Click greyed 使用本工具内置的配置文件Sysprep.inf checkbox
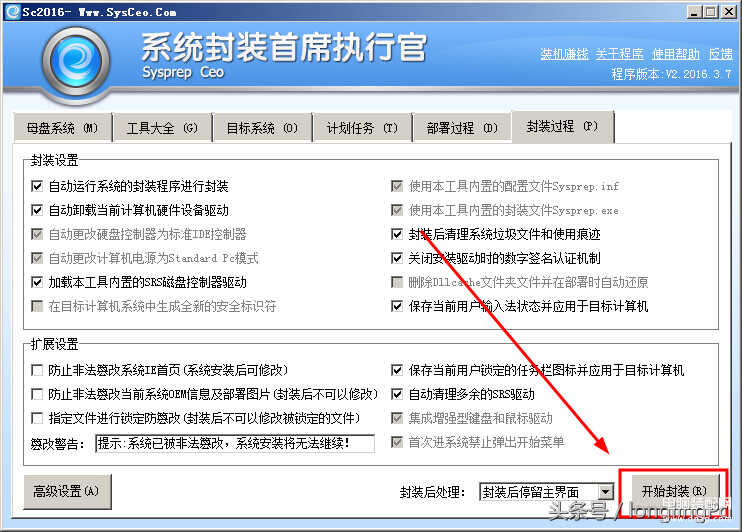The width and height of the screenshot is (742, 532). [397, 186]
